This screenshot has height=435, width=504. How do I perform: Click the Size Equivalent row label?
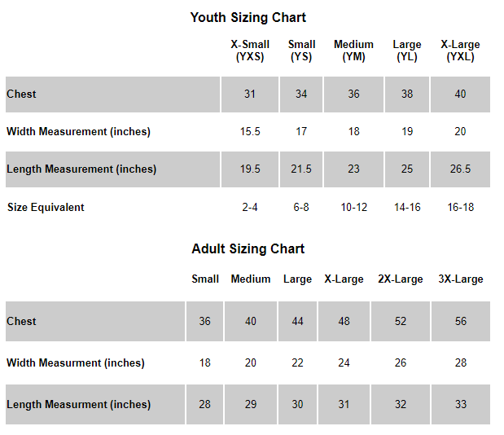pos(46,208)
